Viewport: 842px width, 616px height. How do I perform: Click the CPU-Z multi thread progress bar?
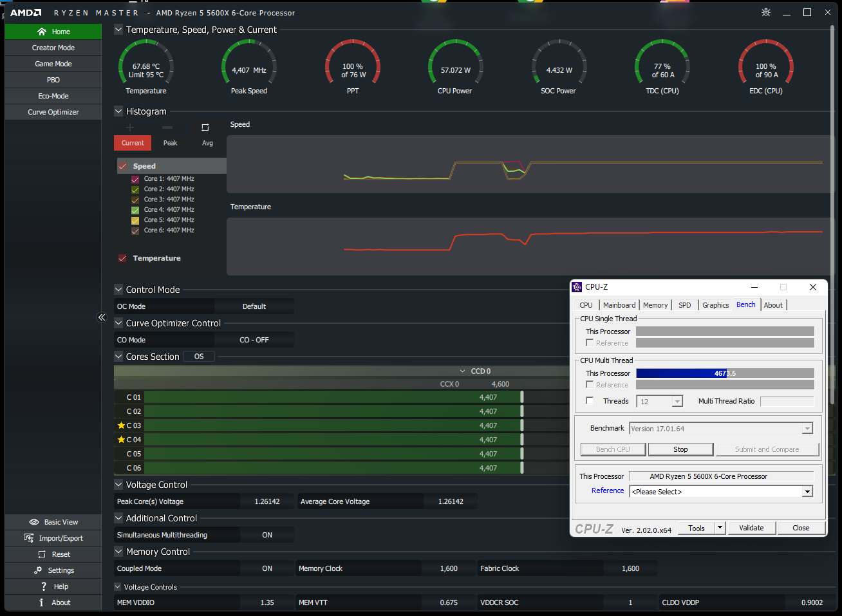coord(725,373)
